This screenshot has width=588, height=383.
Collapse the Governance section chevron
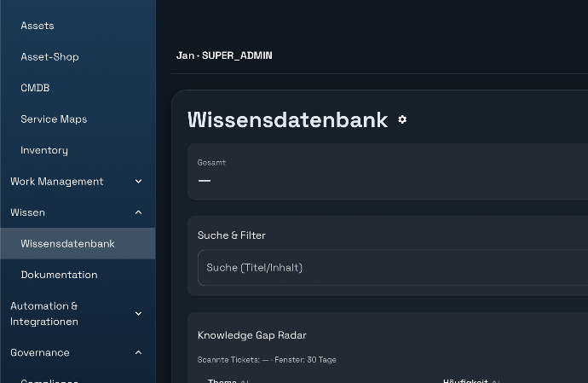138,352
